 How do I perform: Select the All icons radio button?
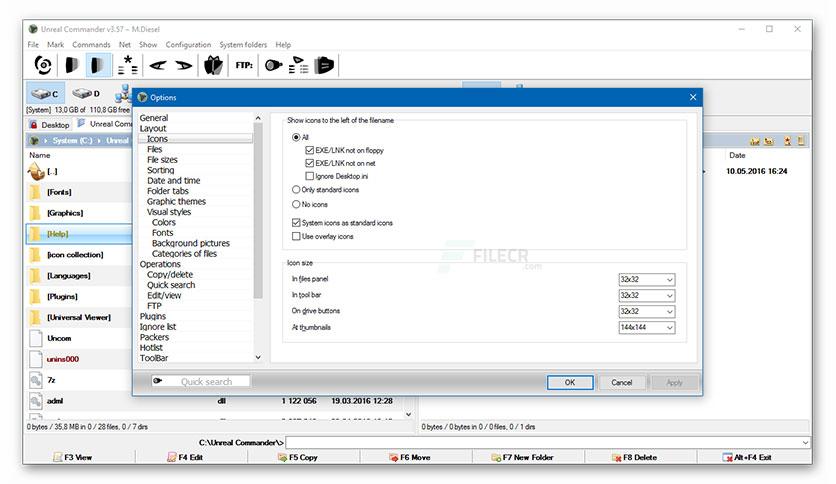pos(296,138)
